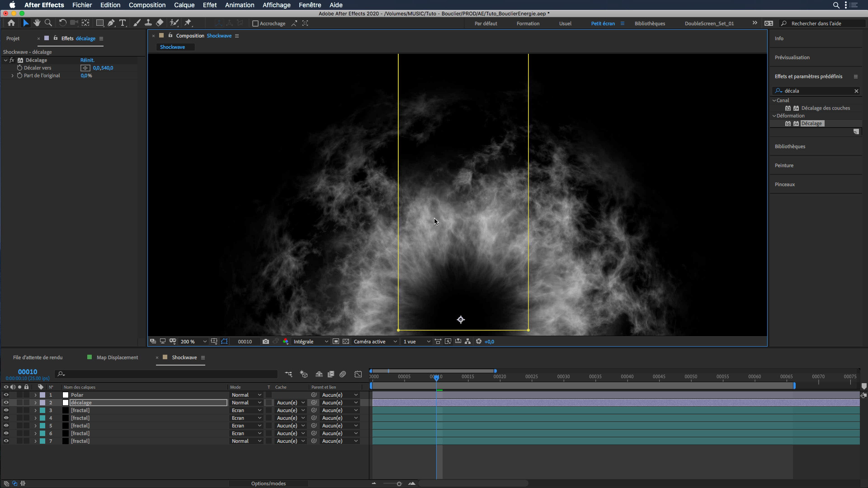Open the Caméra active dropdown
The image size is (868, 488).
[375, 342]
